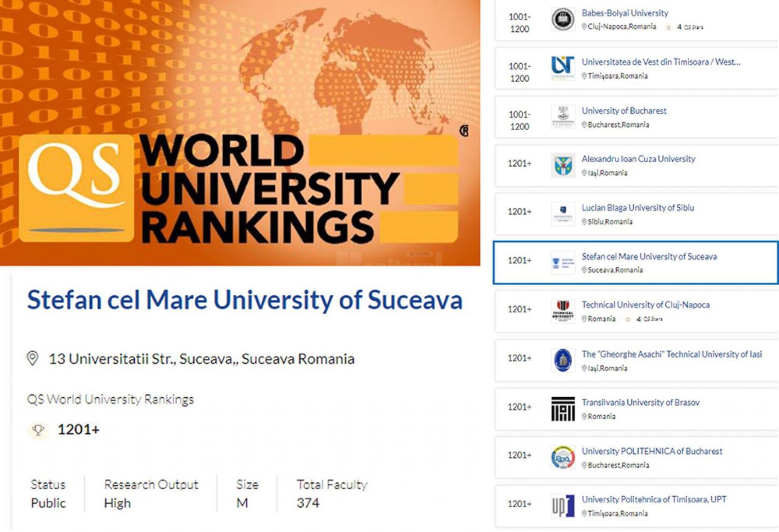The width and height of the screenshot is (779, 532).
Task: Click the Stefan cel Mare University page heading
Action: (245, 300)
